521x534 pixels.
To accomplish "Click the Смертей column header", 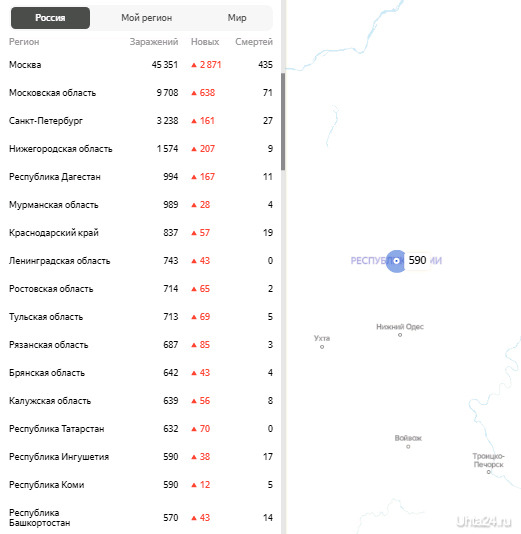I will point(254,42).
